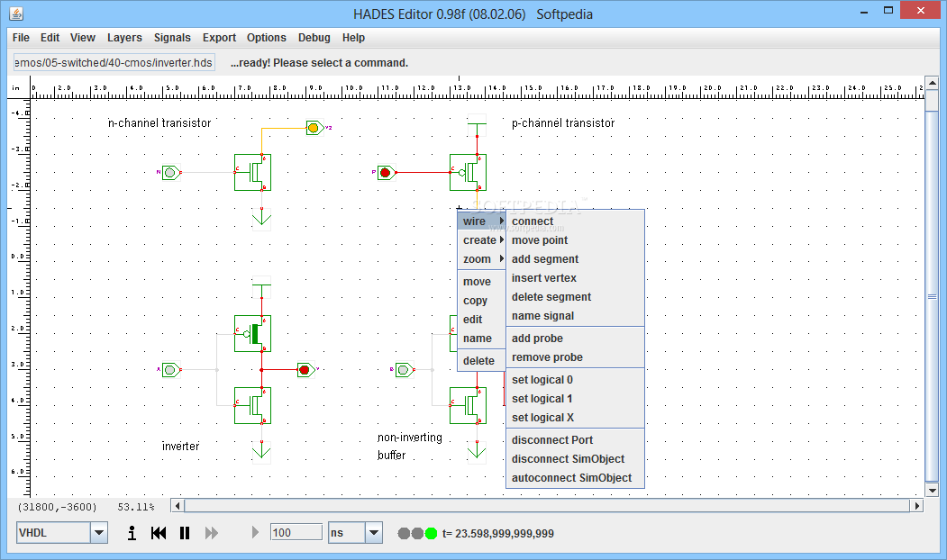947x560 pixels.
Task: Choose delete segment option
Action: (x=575, y=297)
